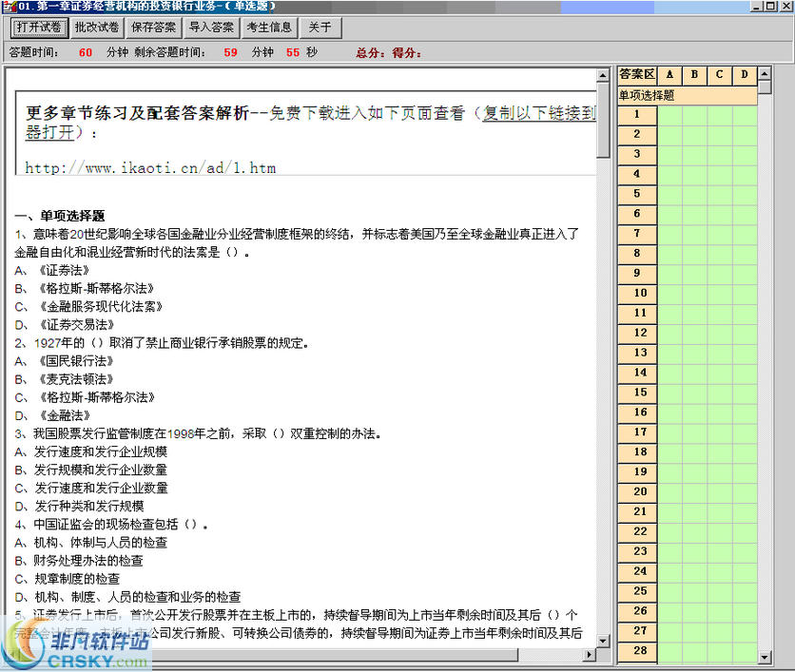
Task: Click the http://www.ikaoti.cn/ad/1.htm link text
Action: 150,168
